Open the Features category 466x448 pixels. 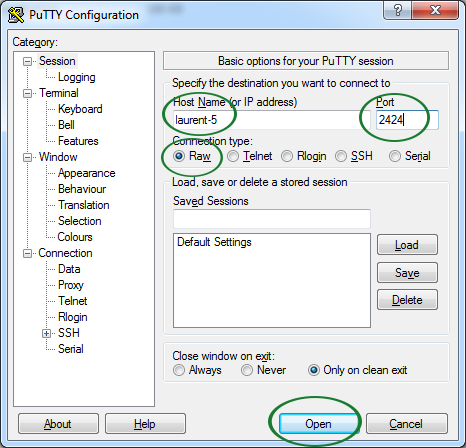tap(78, 141)
